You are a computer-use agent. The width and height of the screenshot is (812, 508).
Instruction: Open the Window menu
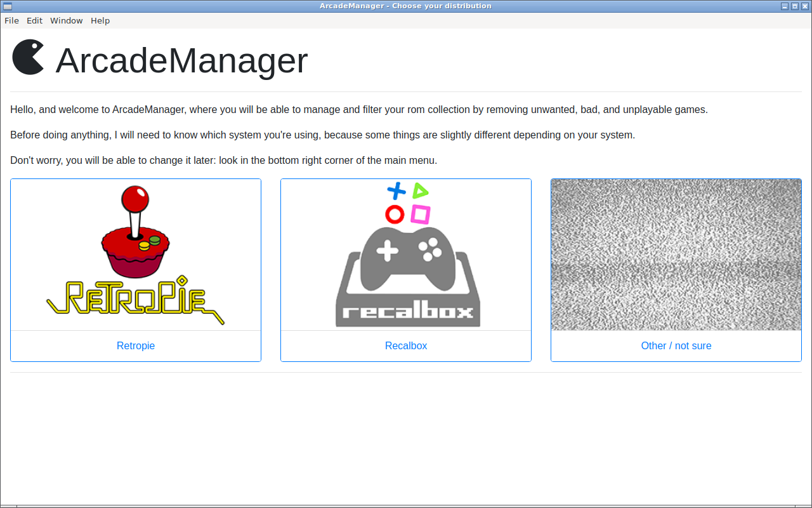[x=67, y=20]
